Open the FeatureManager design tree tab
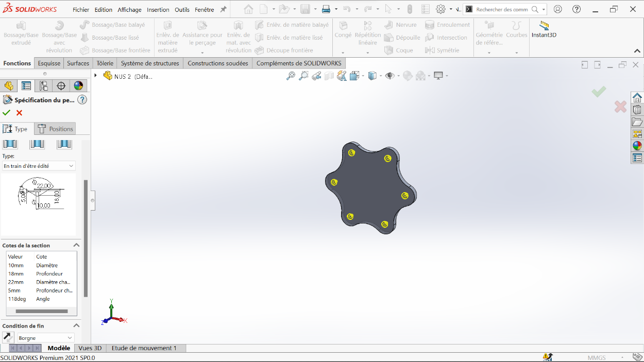Image resolution: width=644 pixels, height=362 pixels. click(x=9, y=85)
